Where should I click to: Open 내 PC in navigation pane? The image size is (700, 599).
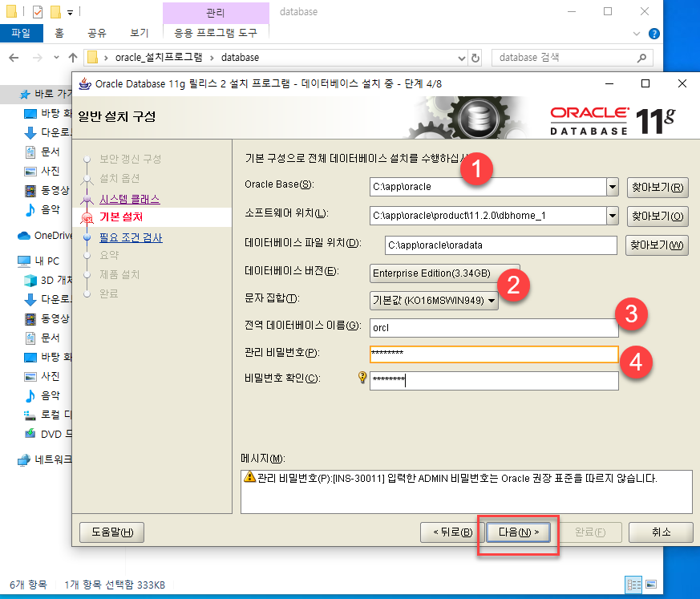[38, 261]
